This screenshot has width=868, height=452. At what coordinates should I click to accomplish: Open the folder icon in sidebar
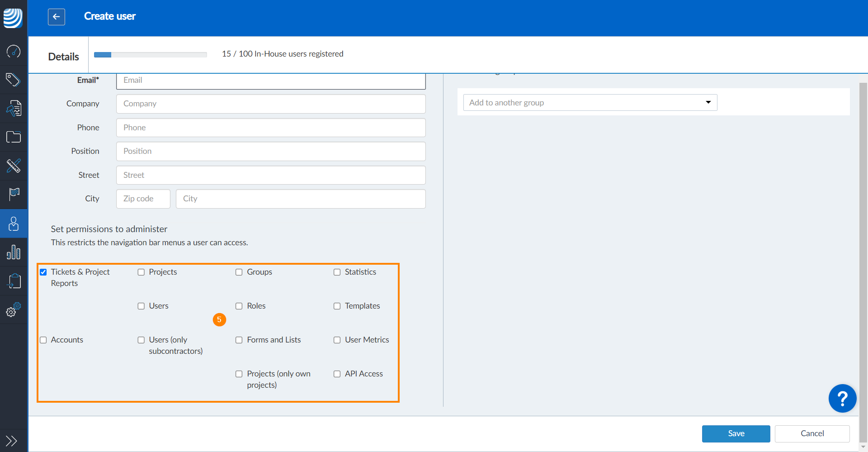(x=14, y=137)
